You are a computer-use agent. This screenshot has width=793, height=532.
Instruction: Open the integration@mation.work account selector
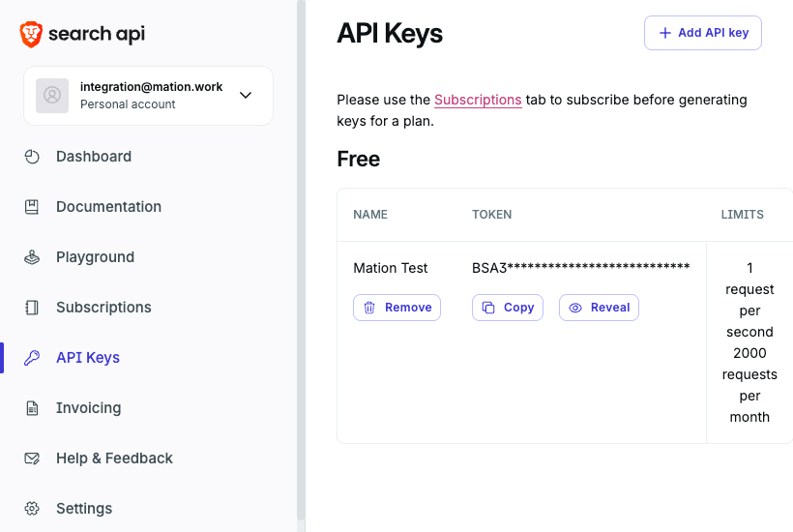148,96
